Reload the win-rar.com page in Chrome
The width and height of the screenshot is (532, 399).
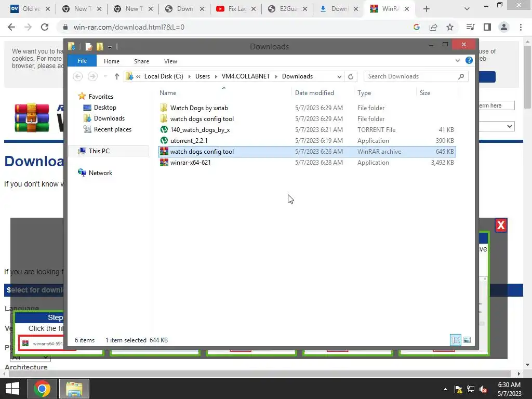click(45, 27)
